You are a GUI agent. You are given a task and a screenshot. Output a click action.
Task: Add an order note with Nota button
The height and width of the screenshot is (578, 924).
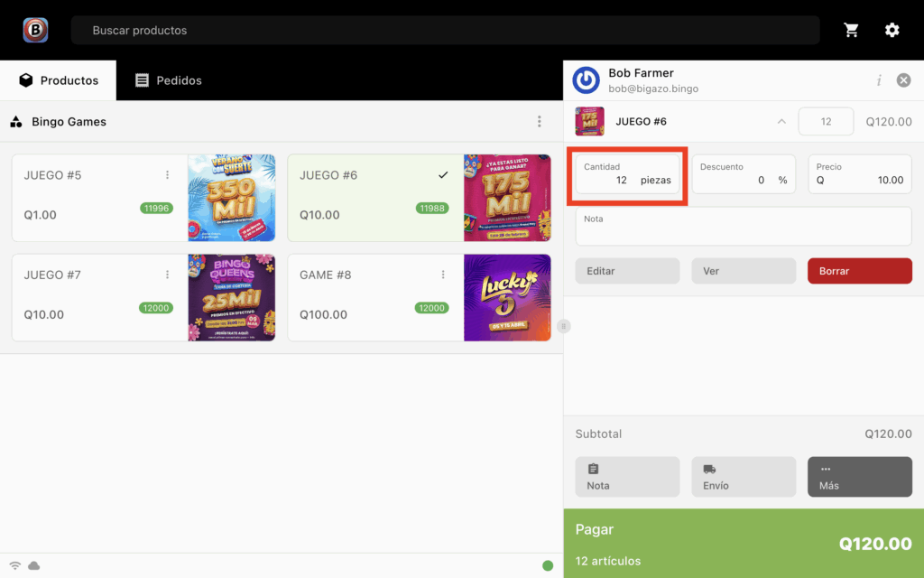[628, 477]
